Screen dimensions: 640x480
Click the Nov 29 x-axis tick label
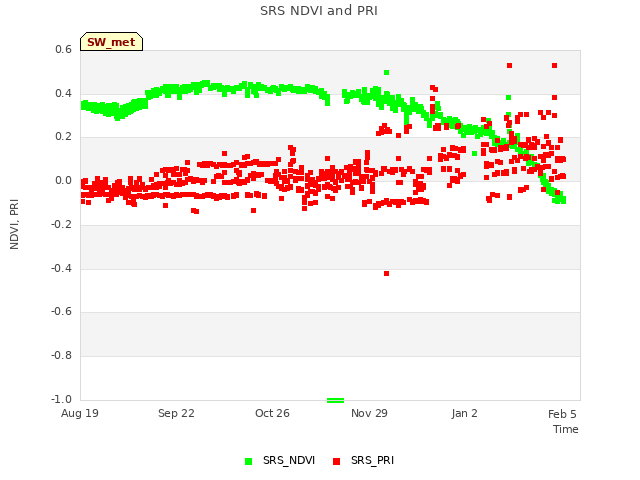[369, 413]
